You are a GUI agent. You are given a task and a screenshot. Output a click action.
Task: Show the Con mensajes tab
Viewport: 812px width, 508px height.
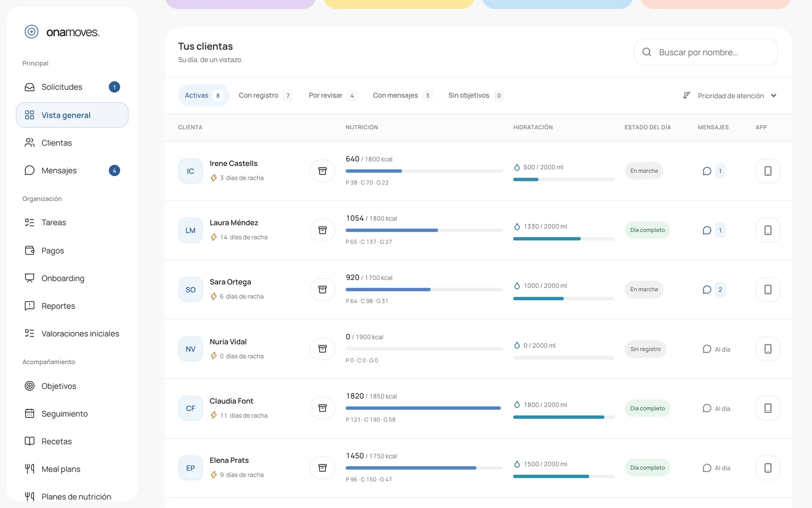pos(402,95)
